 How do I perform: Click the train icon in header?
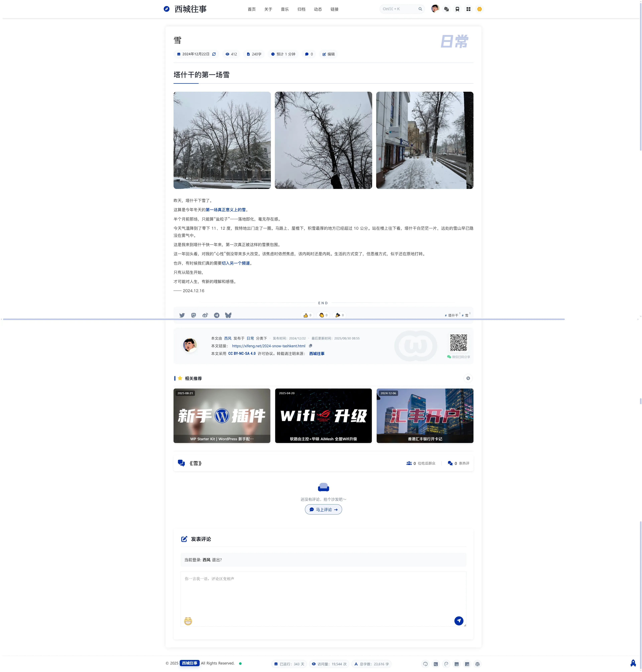click(457, 9)
